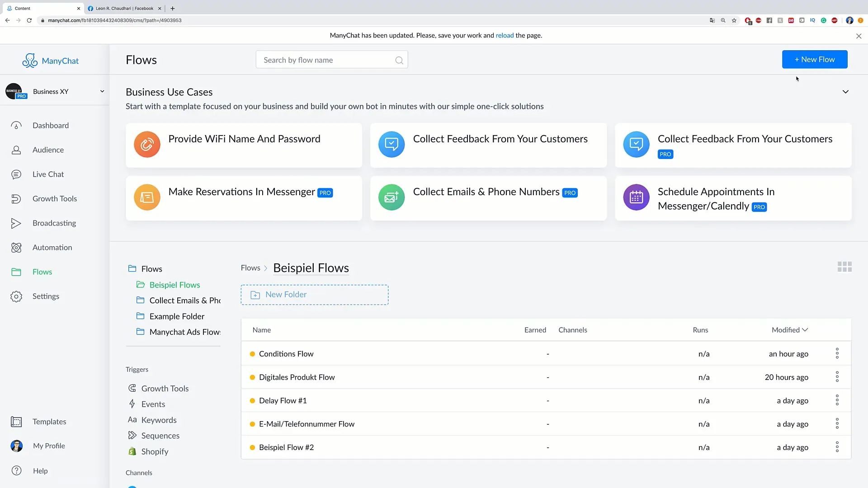Open PRO Collect Feedback From Your Customers card

click(733, 145)
